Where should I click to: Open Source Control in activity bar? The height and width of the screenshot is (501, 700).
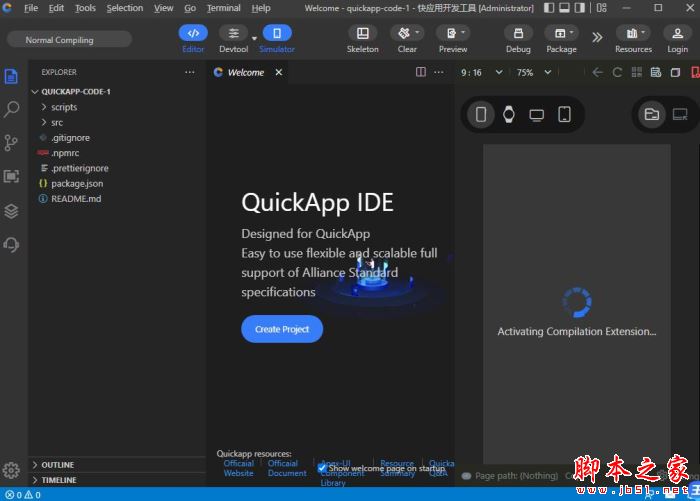12,143
